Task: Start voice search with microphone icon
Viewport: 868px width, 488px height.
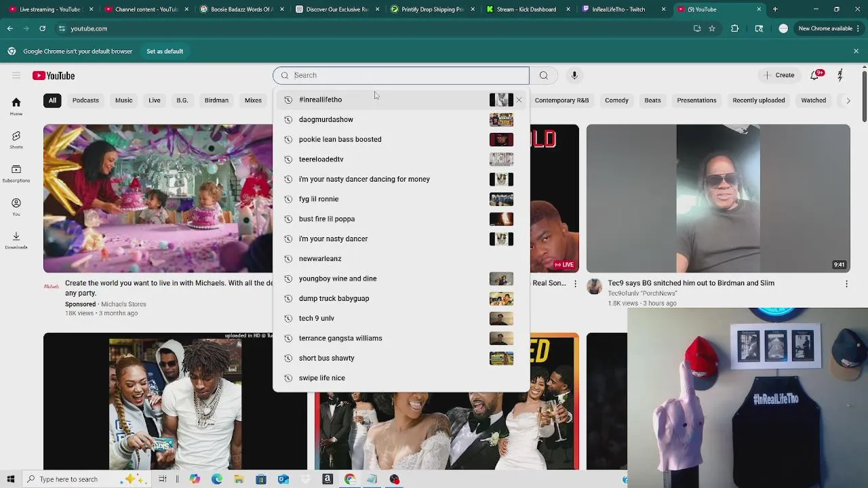Action: [574, 75]
